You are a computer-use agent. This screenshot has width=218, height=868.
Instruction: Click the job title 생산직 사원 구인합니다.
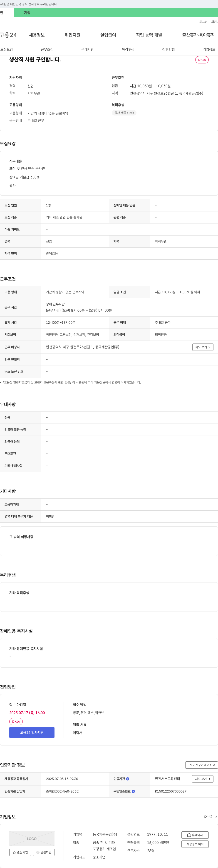35,59
